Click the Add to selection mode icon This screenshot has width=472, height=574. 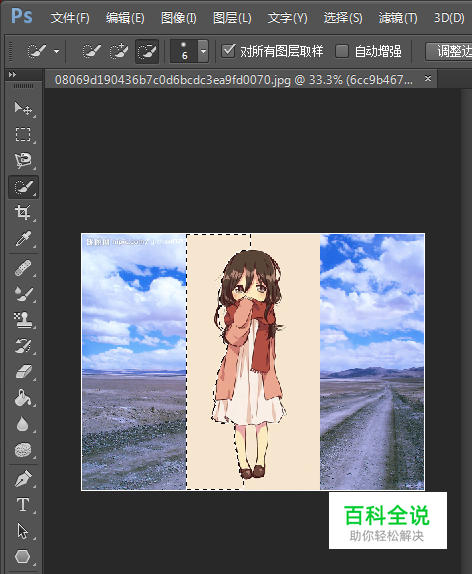point(119,51)
